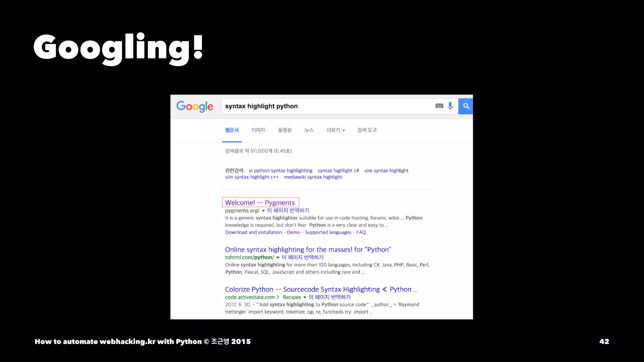Open the 'Welcome! — Pygments' result
The height and width of the screenshot is (362, 644).
[260, 203]
